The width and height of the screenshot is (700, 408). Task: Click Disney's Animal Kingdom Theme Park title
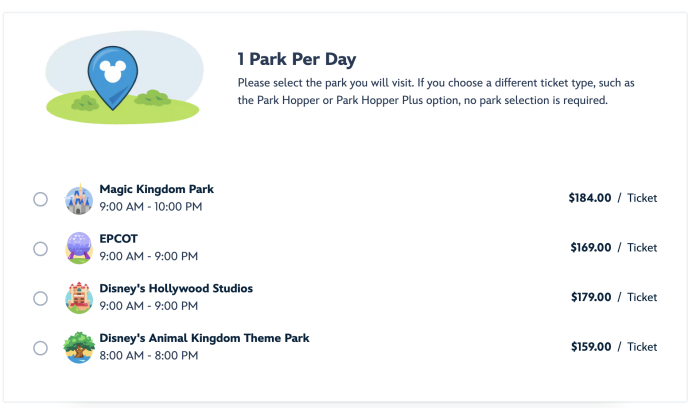(x=204, y=338)
